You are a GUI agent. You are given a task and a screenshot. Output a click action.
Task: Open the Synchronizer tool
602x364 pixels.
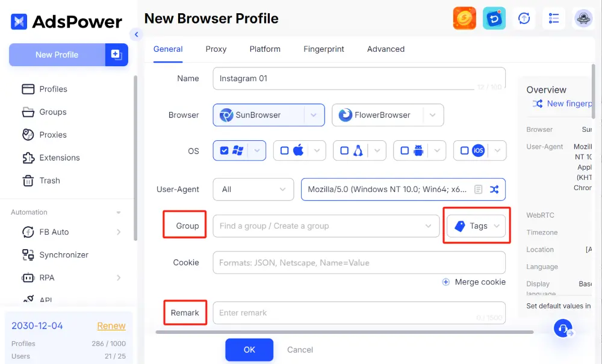(x=55, y=254)
